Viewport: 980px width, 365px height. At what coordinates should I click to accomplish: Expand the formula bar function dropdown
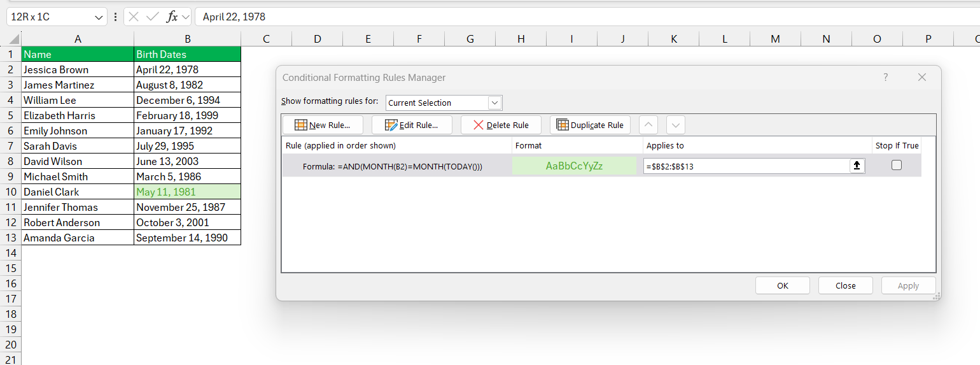pos(185,17)
